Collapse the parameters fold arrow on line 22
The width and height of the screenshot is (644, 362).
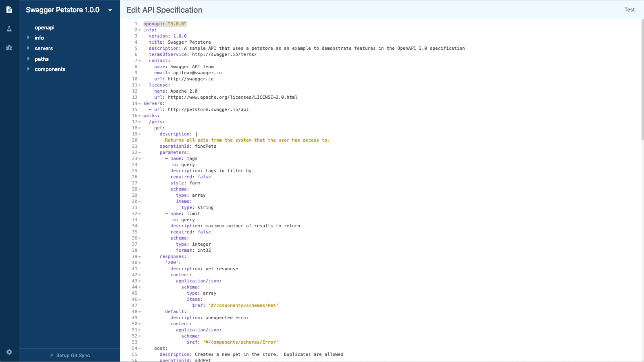tap(139, 153)
